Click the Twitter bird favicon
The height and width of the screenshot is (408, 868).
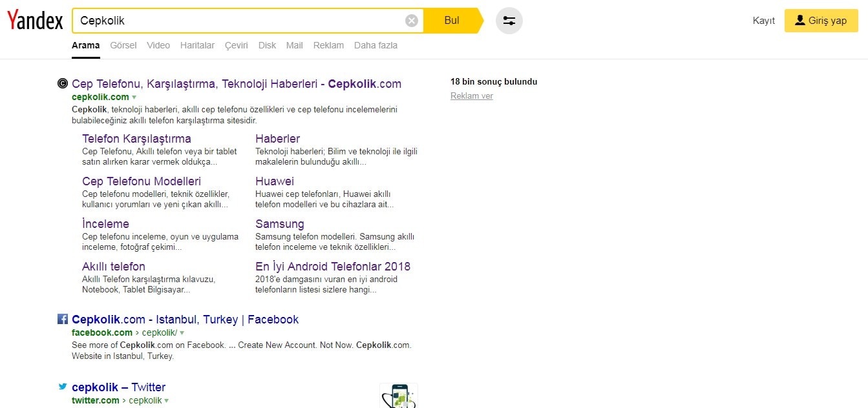[x=63, y=387]
